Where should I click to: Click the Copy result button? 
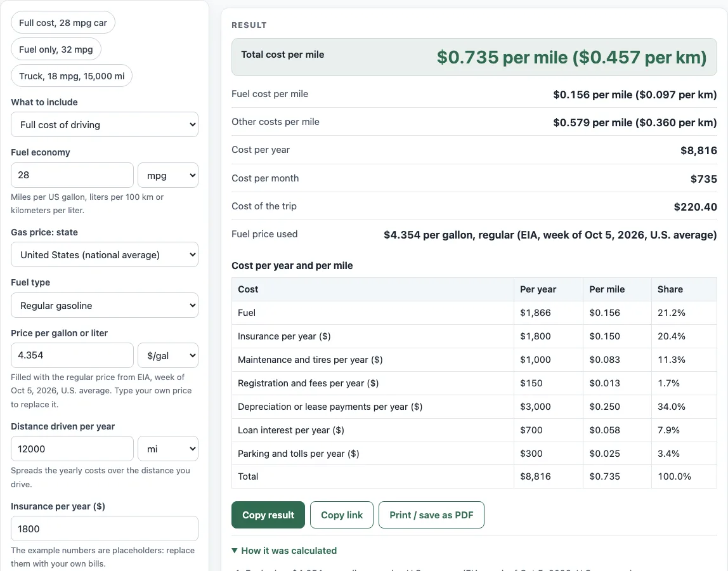click(x=268, y=515)
